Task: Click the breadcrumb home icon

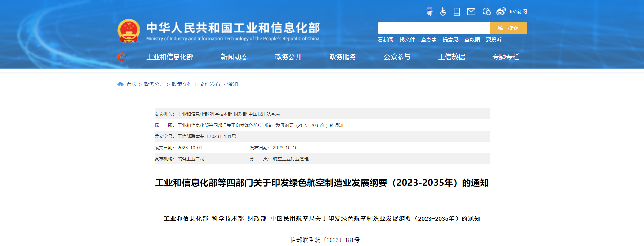Action: pyautogui.click(x=120, y=84)
